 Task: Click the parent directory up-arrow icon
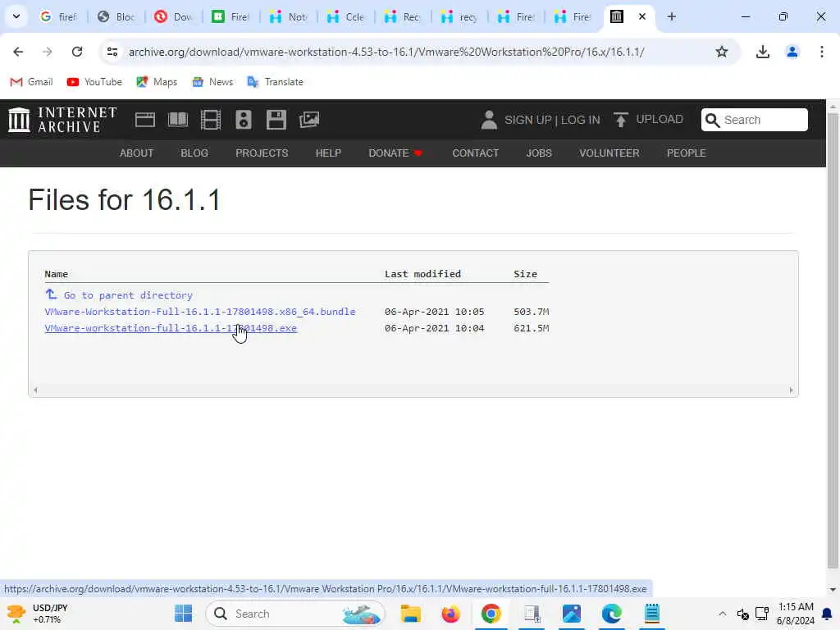coord(51,294)
